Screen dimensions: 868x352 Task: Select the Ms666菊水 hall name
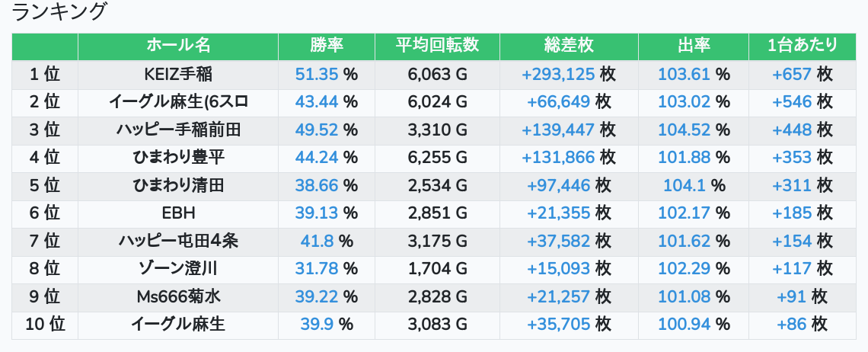178,297
